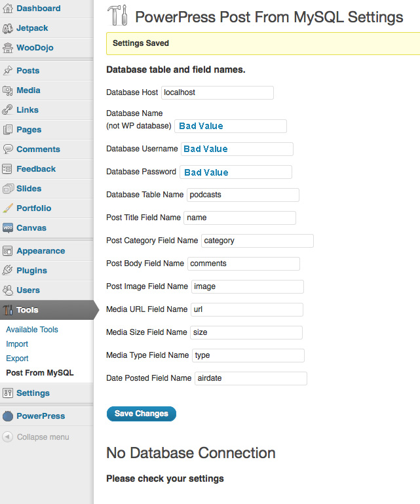
Task: Click the Comments speech bubble icon
Action: click(x=8, y=149)
